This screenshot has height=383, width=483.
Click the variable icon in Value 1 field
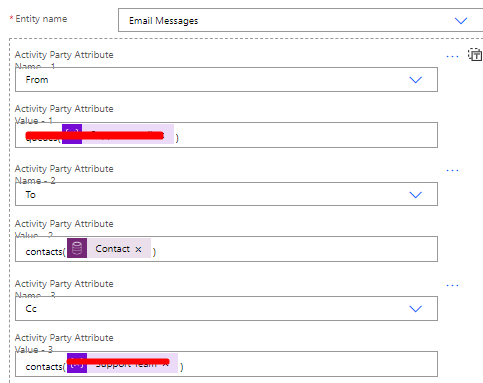(72, 134)
